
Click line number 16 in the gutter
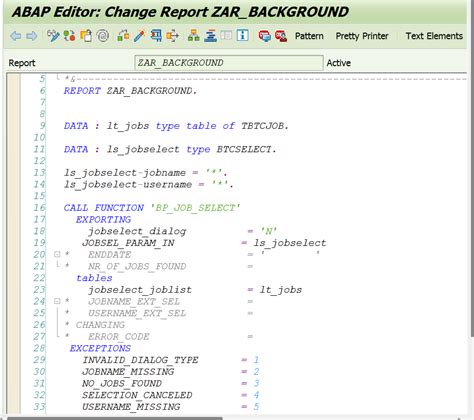tap(39, 208)
